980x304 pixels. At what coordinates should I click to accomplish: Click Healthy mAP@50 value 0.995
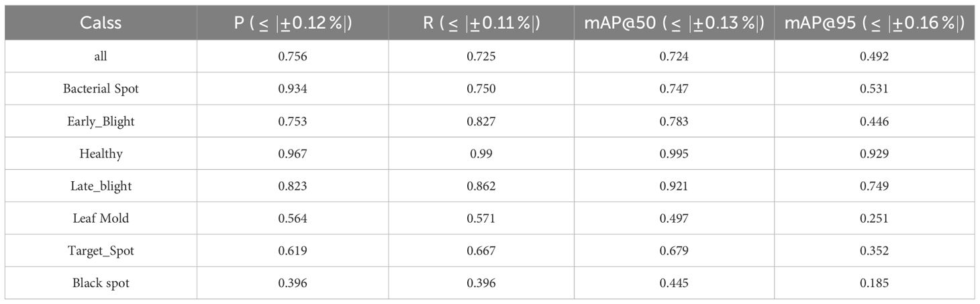(673, 154)
